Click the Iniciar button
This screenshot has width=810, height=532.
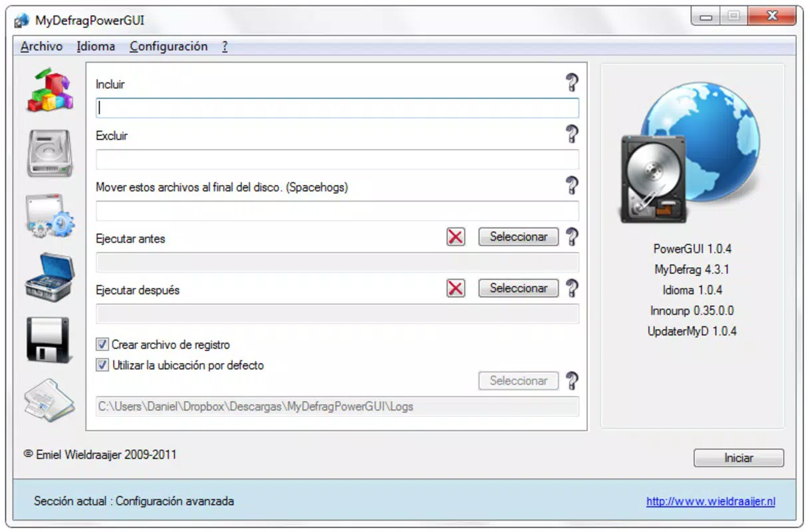pyautogui.click(x=739, y=458)
